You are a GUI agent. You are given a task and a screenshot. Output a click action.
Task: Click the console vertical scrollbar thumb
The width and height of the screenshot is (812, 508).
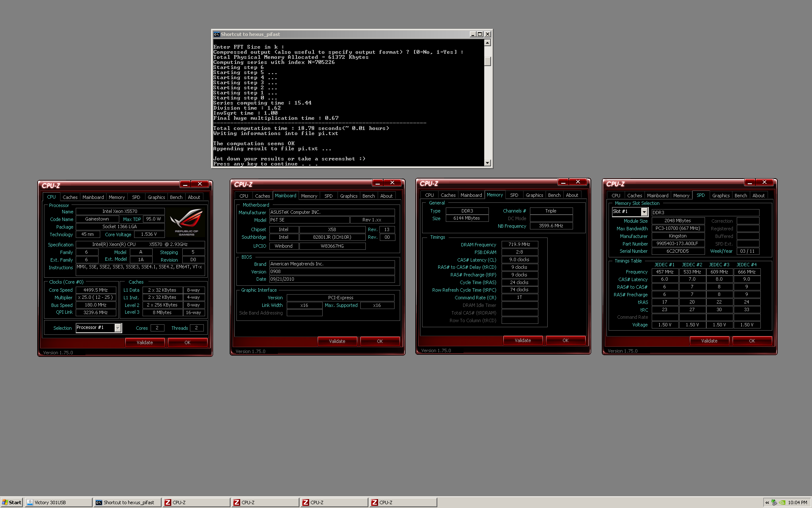[488, 61]
